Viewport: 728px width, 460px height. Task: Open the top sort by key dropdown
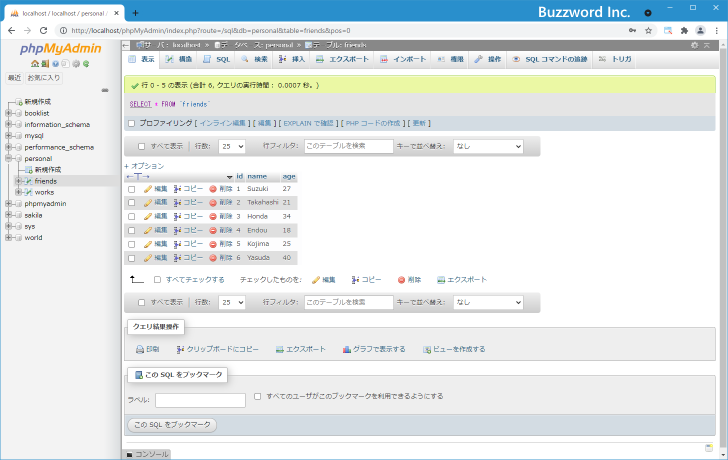tap(488, 146)
